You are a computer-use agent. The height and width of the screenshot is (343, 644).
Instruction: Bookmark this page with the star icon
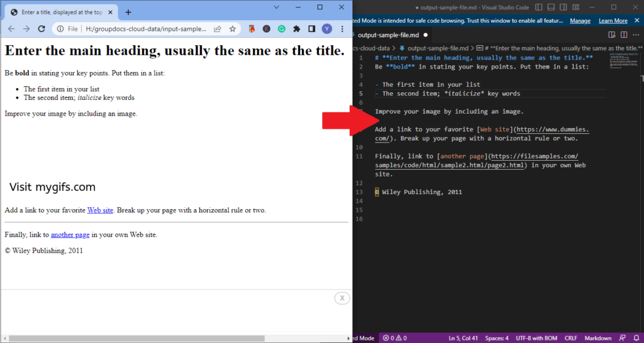(232, 29)
